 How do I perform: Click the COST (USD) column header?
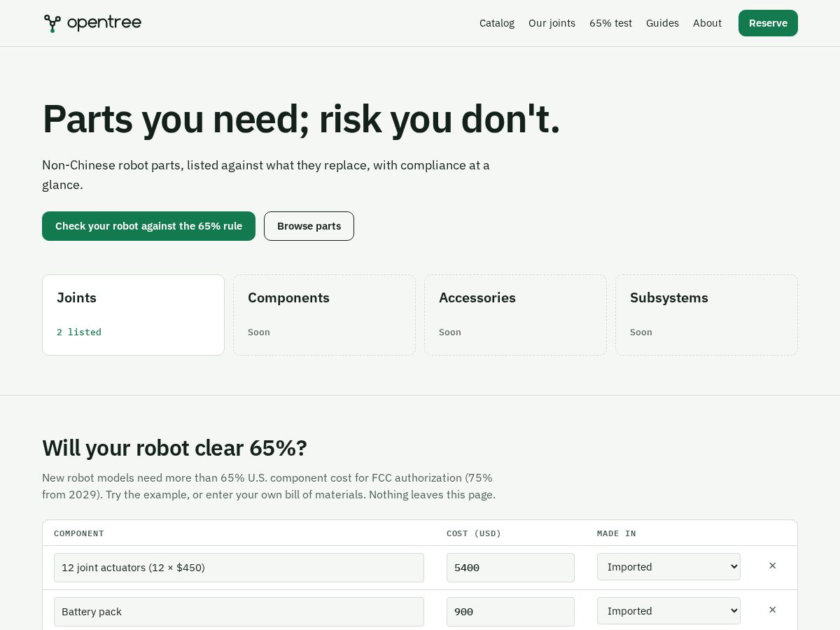point(474,533)
